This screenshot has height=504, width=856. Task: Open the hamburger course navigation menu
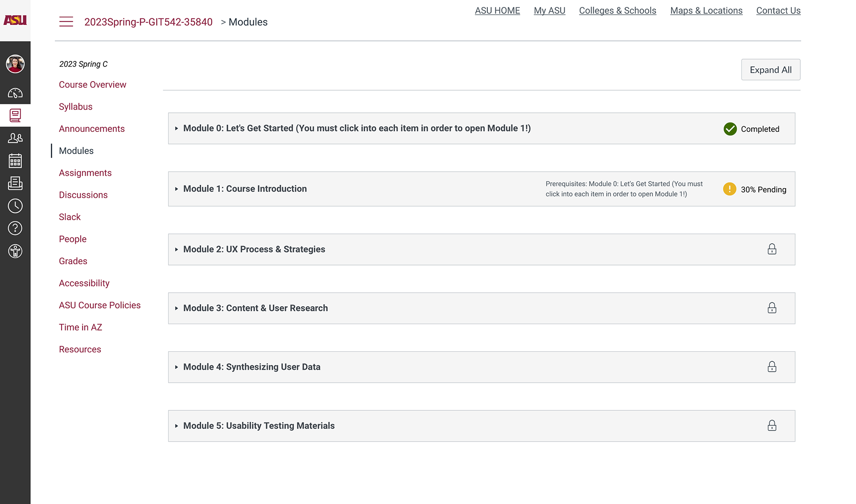66,21
